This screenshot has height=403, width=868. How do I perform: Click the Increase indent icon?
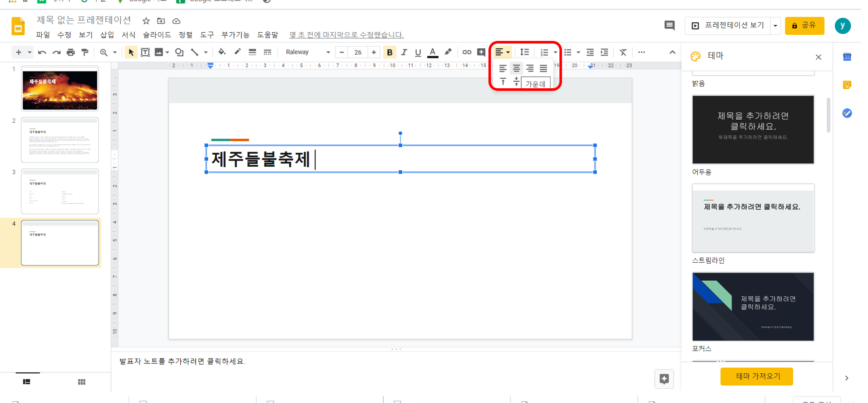coord(605,52)
